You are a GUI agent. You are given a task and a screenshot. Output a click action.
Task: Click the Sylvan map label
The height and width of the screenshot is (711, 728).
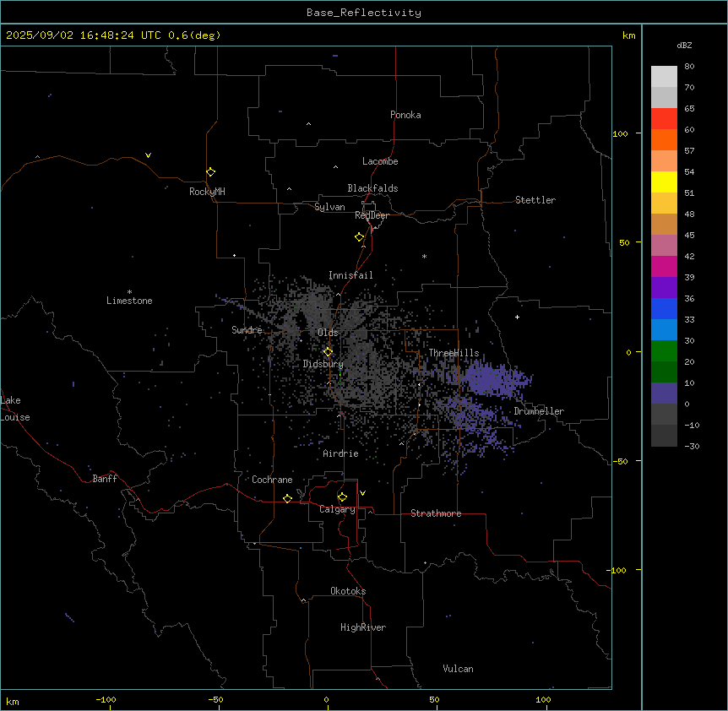(329, 207)
